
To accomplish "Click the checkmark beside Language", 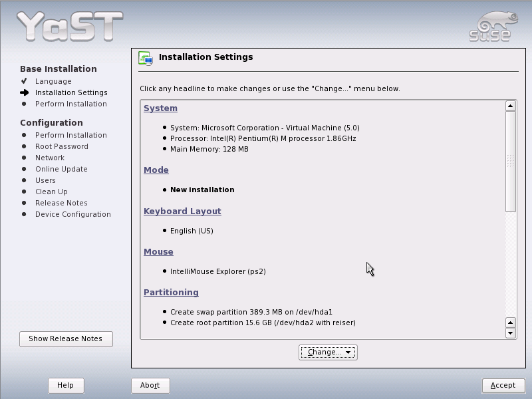I will pos(24,81).
